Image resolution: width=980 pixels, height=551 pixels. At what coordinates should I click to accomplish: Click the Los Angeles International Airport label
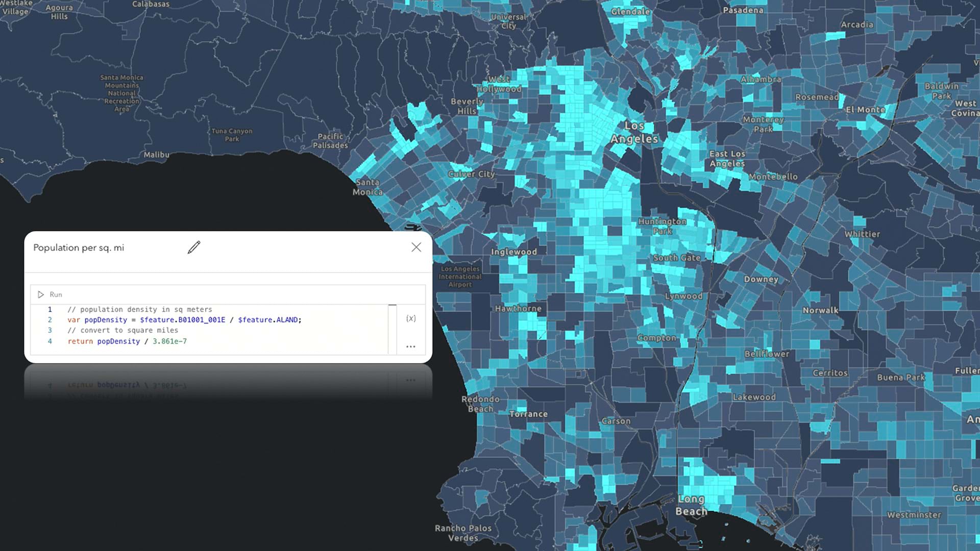460,277
